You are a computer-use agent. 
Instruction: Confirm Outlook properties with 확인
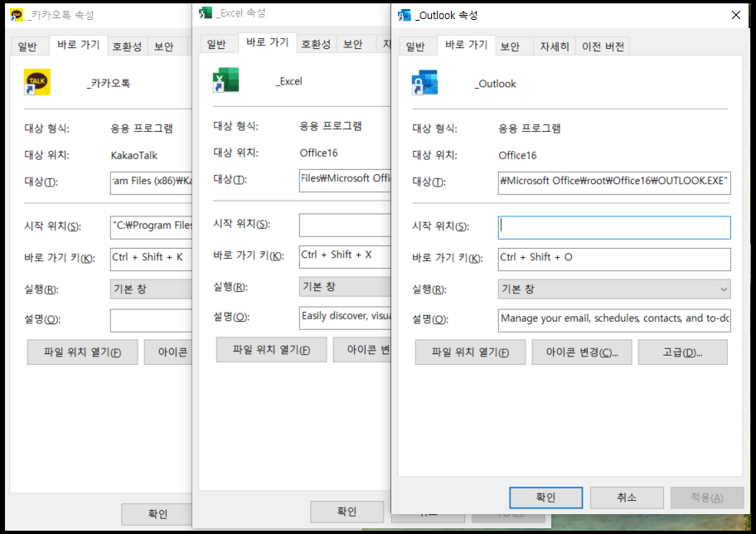(x=545, y=498)
